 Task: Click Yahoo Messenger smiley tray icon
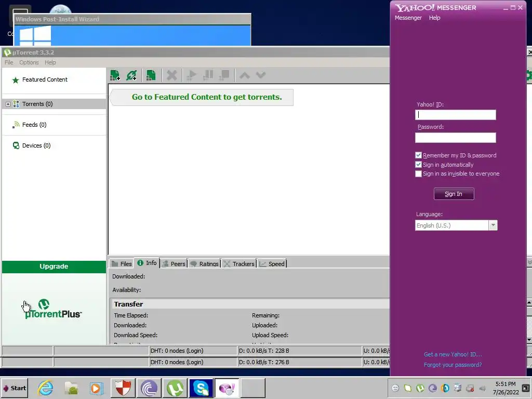395,388
